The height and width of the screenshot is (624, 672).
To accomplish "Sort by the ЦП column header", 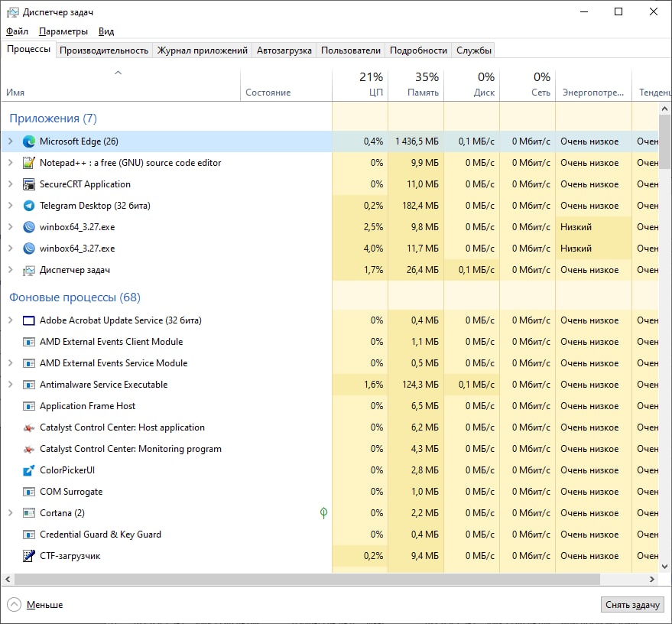I will (360, 86).
